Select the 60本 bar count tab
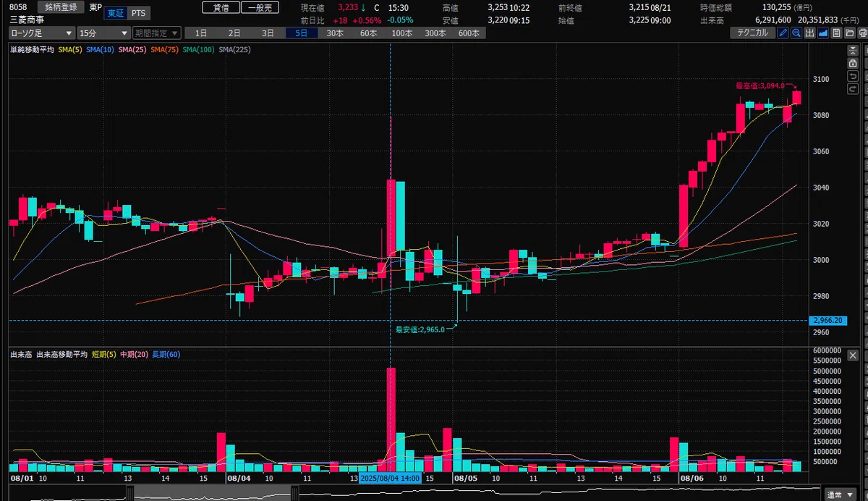Screen dimensions: 868x501 tap(368, 33)
